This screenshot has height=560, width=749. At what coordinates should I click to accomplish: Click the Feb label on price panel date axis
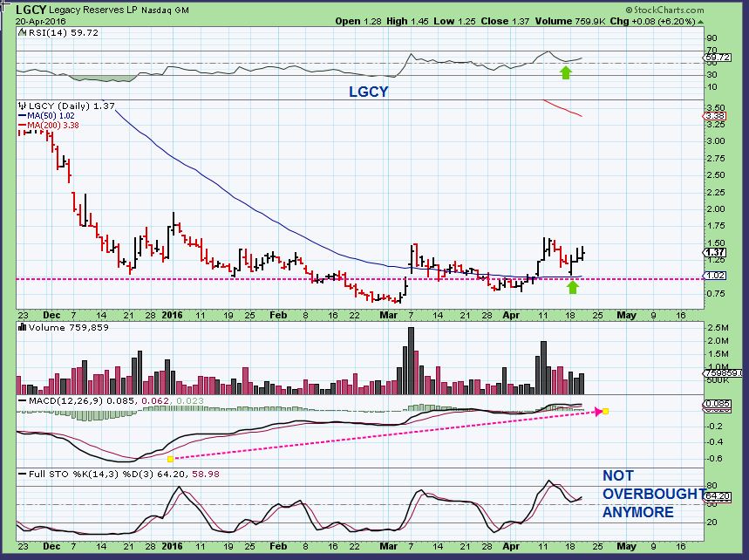(278, 316)
